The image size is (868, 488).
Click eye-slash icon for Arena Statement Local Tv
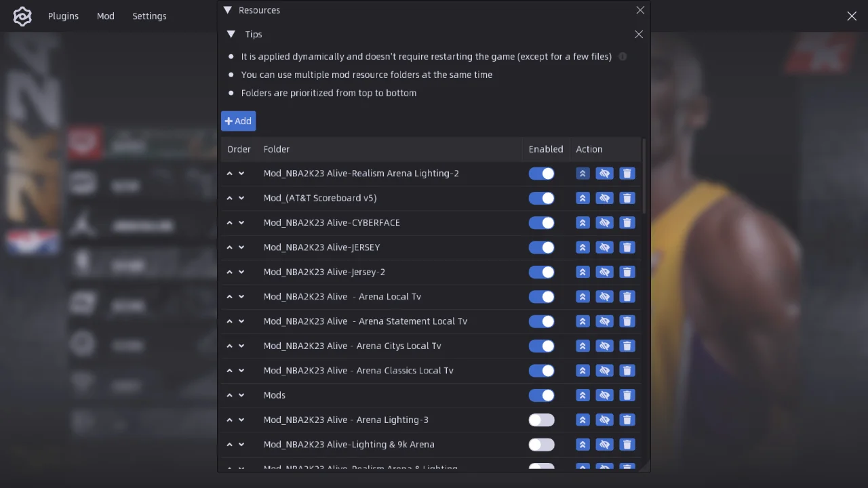(x=605, y=321)
